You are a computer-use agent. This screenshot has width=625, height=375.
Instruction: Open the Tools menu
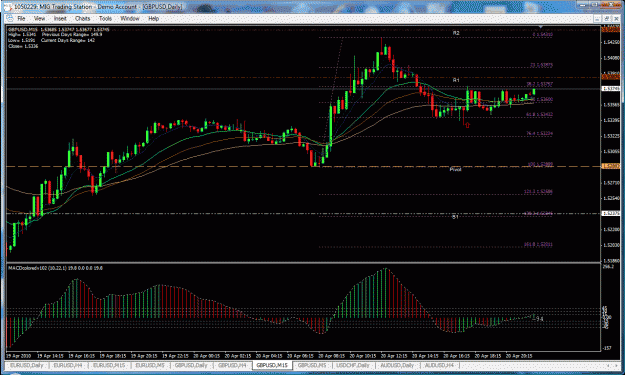coord(105,18)
